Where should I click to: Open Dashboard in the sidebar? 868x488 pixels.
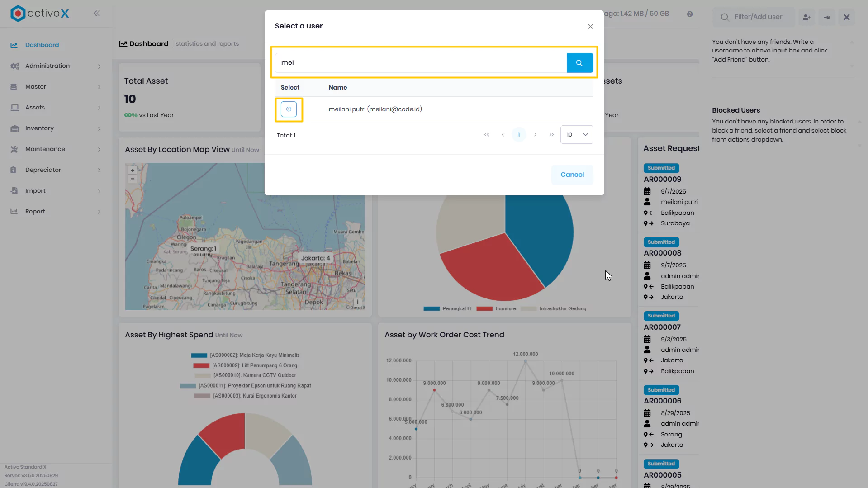coord(42,45)
